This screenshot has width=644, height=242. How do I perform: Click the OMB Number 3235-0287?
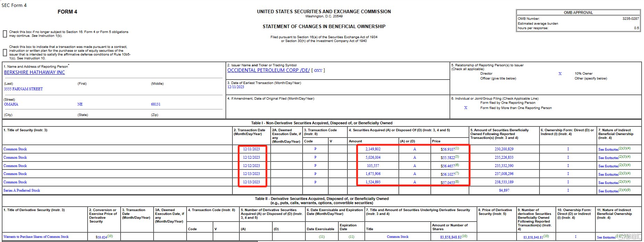pos(630,19)
